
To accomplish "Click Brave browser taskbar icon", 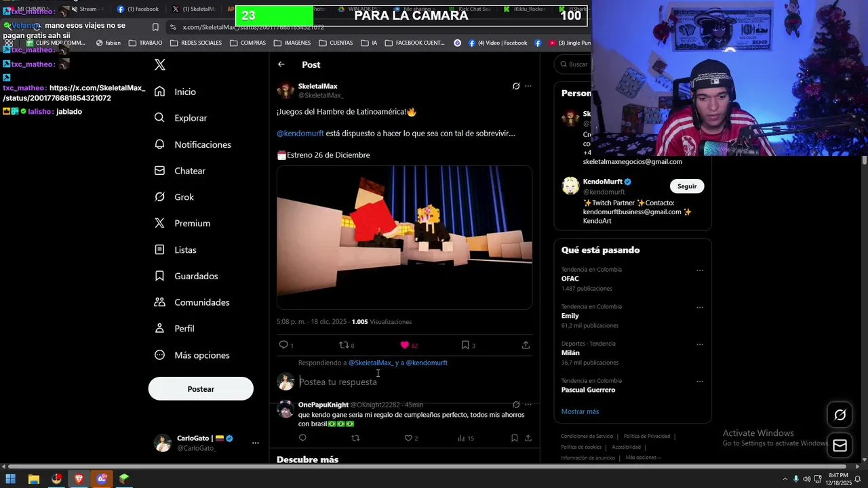I will pos(79,479).
